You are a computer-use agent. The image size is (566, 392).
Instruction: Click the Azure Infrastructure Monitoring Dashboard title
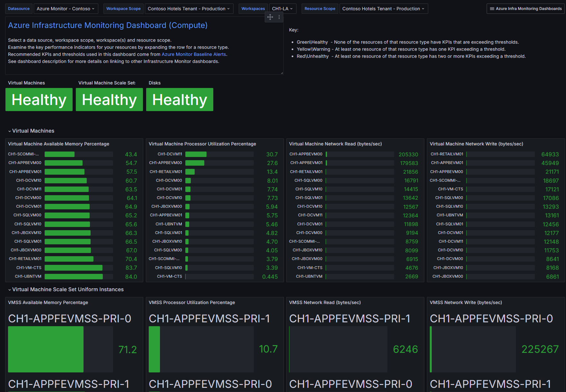[x=108, y=25]
